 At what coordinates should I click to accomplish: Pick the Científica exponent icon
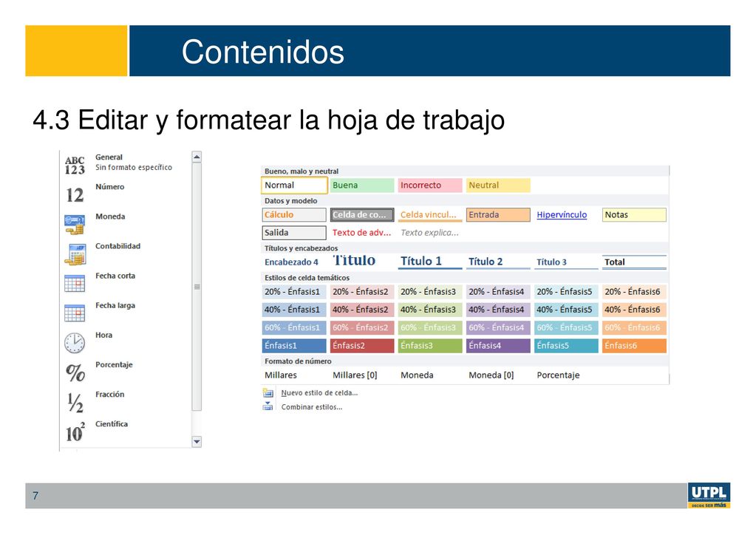tap(75, 432)
